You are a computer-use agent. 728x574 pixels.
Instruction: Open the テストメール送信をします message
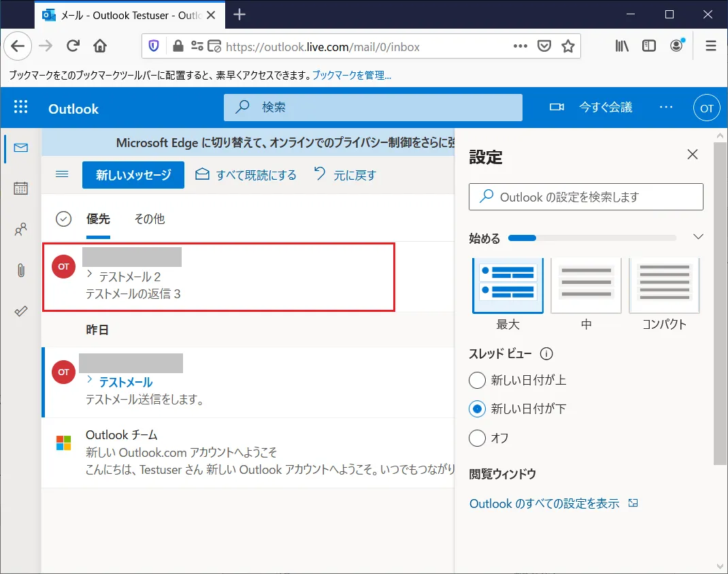[248, 382]
